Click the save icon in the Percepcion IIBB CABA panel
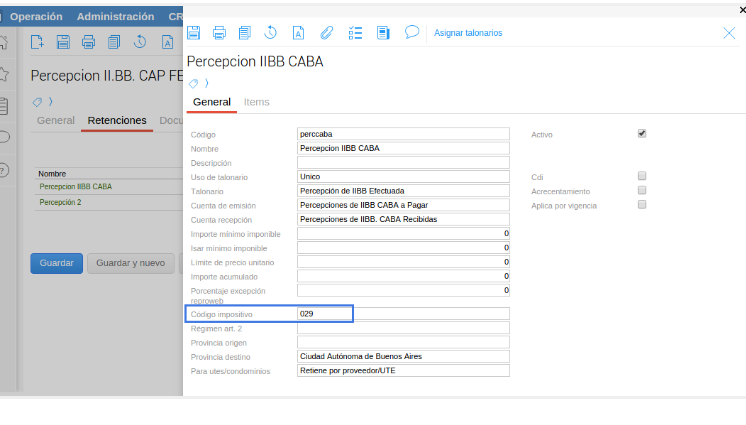The height and width of the screenshot is (425, 746). pyautogui.click(x=194, y=33)
